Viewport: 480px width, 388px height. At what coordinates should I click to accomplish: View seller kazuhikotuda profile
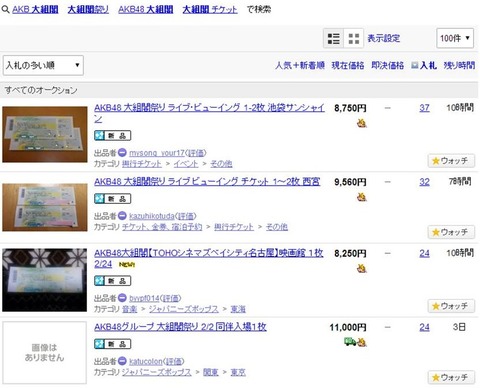(x=152, y=216)
